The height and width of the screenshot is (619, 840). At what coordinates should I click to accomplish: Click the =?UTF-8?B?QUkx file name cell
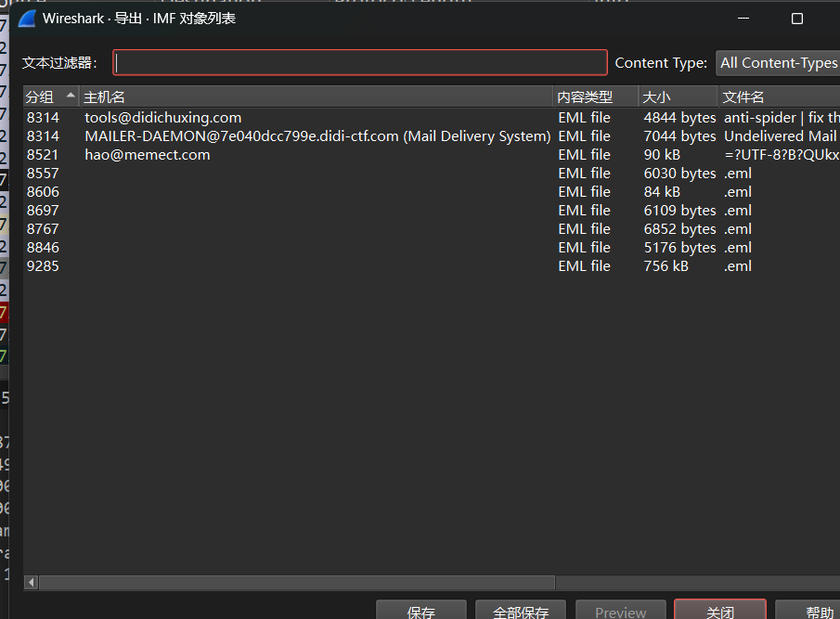782,155
